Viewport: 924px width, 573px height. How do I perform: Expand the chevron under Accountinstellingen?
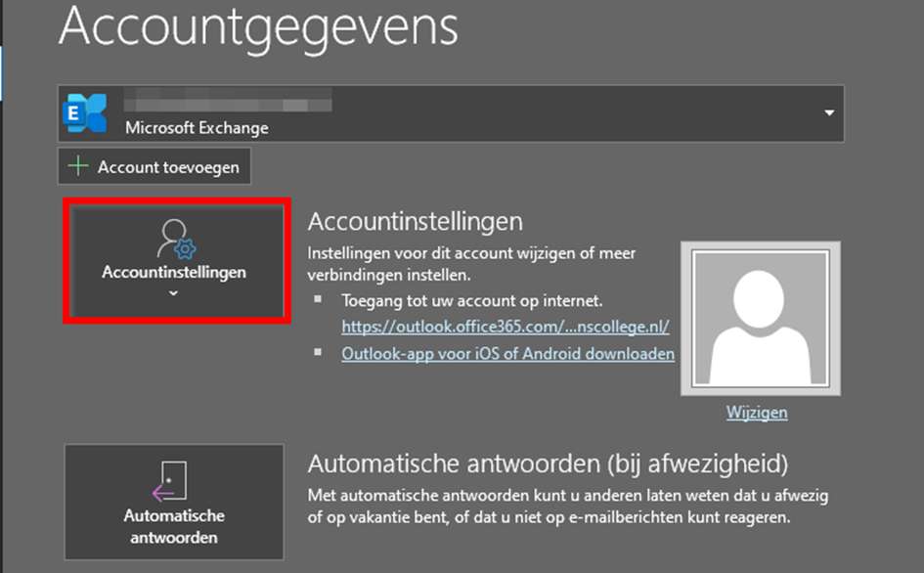(173, 293)
